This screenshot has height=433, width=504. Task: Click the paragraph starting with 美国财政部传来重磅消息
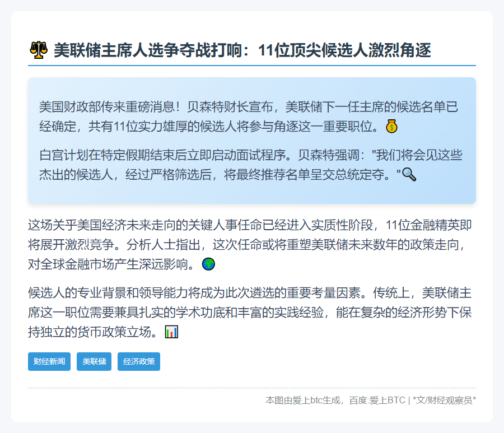click(246, 117)
